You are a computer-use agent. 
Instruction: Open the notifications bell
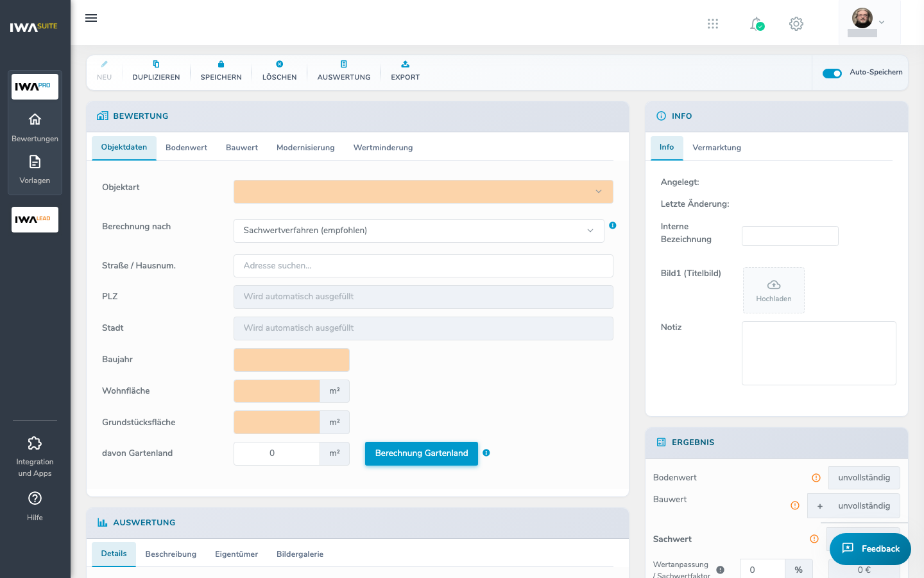[757, 24]
